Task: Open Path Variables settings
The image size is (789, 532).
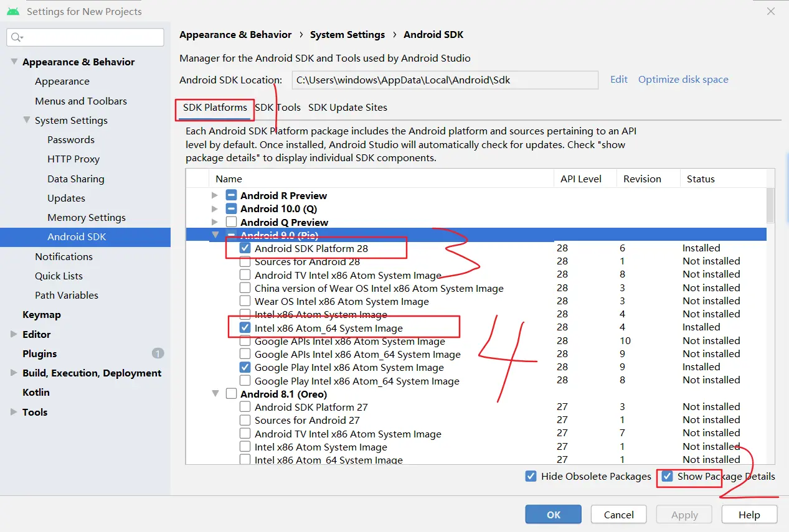Action: [x=67, y=295]
